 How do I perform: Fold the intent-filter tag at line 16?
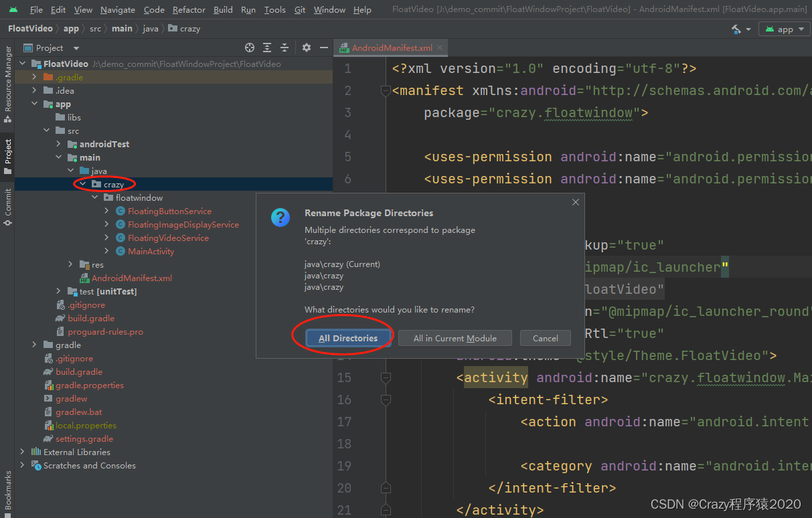(x=385, y=400)
